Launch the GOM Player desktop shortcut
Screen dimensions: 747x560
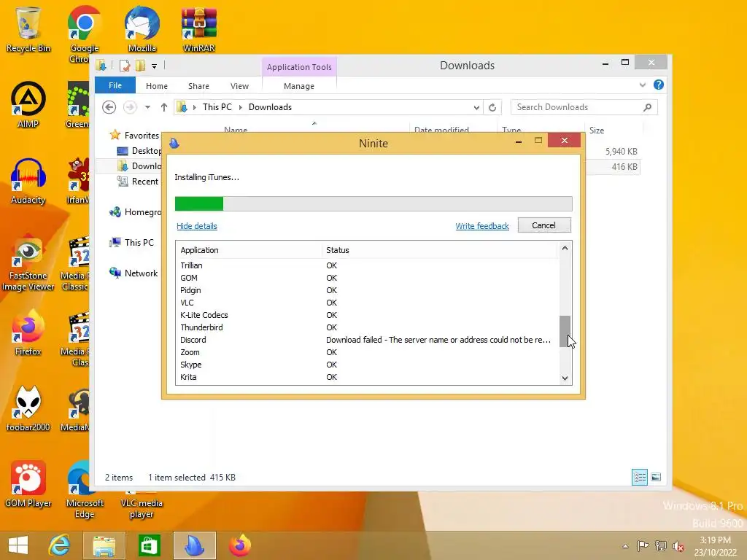pos(28,484)
